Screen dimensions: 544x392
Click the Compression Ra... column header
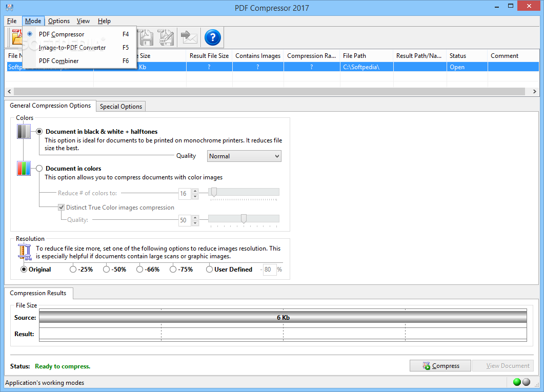coord(312,55)
